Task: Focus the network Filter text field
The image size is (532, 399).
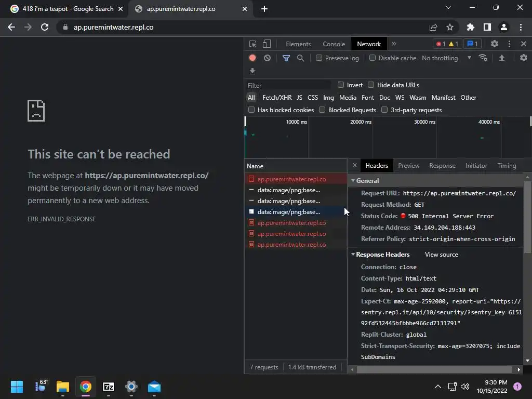Action: coord(288,85)
